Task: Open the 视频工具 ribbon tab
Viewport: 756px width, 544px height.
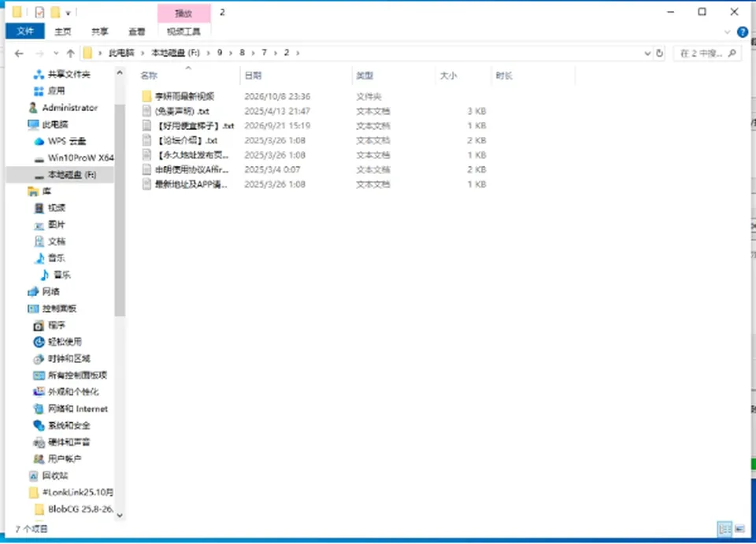Action: click(183, 31)
